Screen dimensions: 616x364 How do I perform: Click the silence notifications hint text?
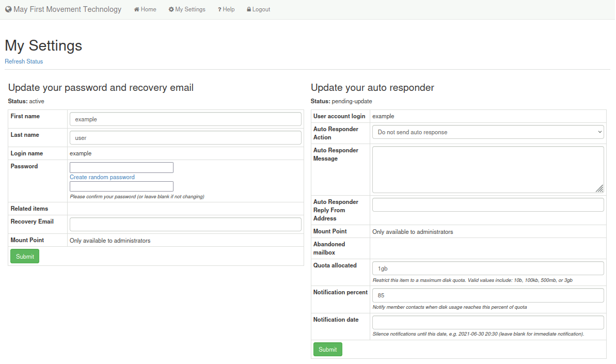point(478,334)
